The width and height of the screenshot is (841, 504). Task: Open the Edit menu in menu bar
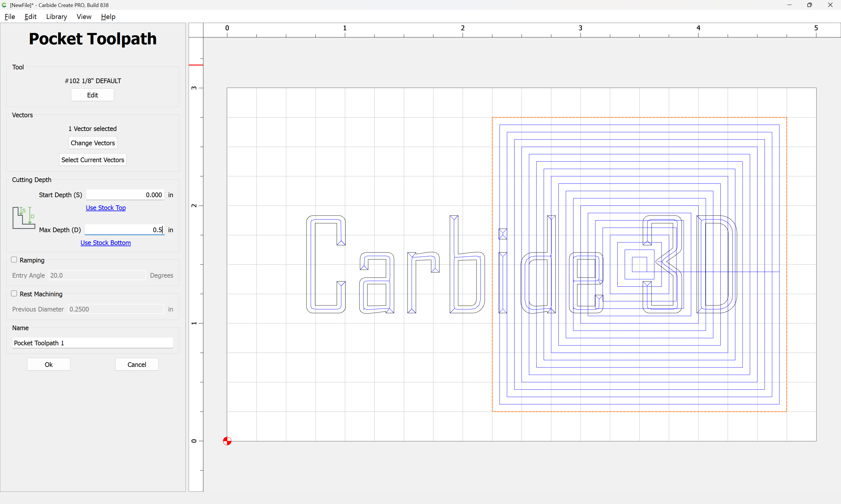tap(30, 17)
